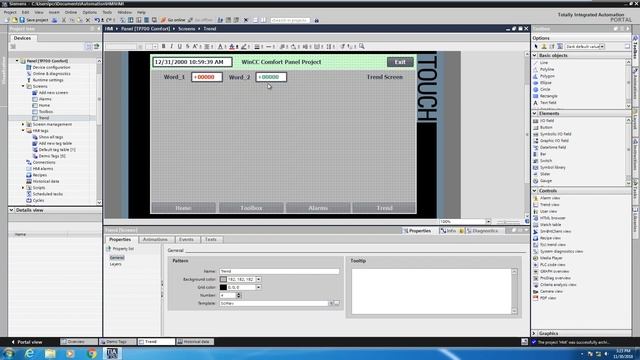The width and height of the screenshot is (640, 360).
Task: Click Go online in the toolbar
Action: (x=173, y=20)
